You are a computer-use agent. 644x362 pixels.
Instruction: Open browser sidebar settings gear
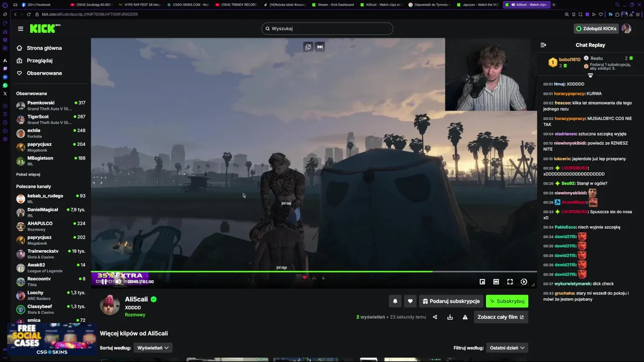pyautogui.click(x=5, y=139)
